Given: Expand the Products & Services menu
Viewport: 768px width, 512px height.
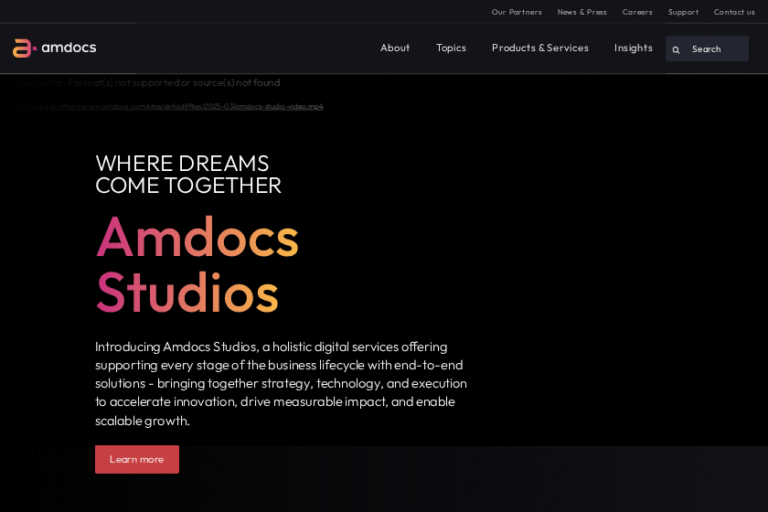Looking at the screenshot, I should [x=540, y=48].
